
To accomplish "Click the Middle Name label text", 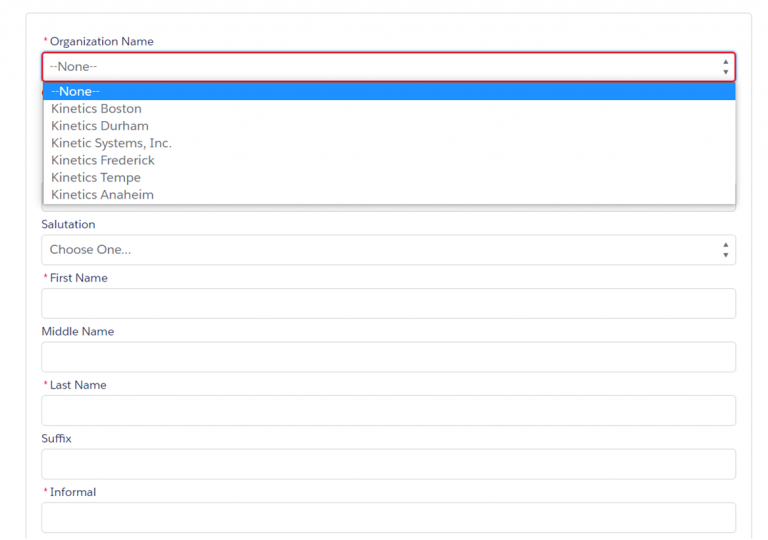I will coord(77,331).
